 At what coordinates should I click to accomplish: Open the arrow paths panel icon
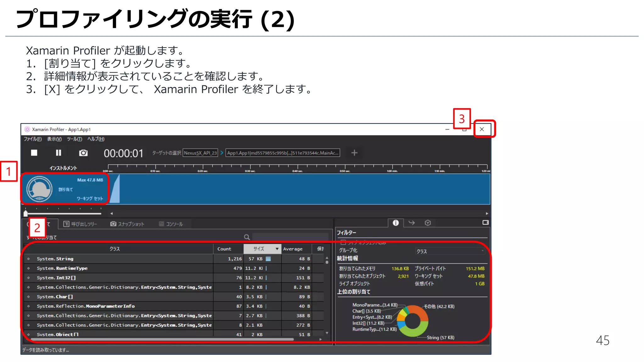412,223
